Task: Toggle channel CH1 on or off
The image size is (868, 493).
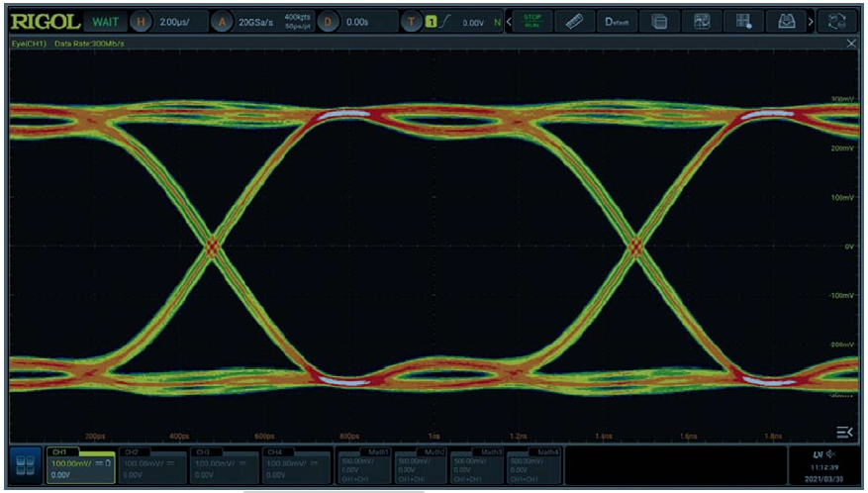Action: click(74, 463)
